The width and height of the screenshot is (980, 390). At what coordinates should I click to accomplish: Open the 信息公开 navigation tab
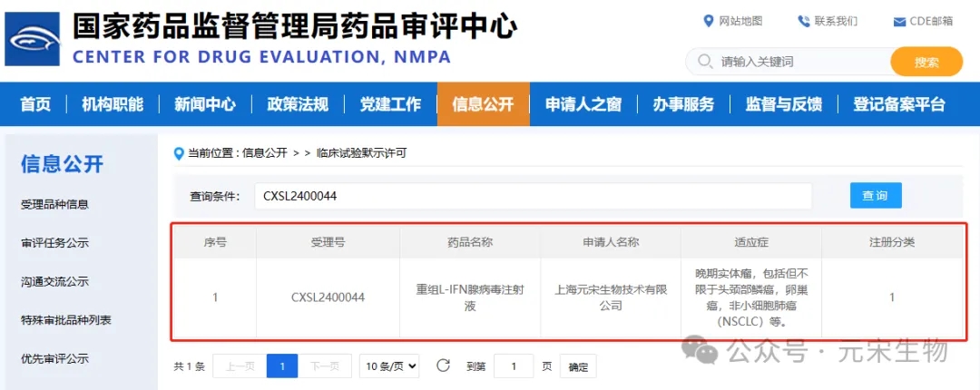pyautogui.click(x=483, y=104)
